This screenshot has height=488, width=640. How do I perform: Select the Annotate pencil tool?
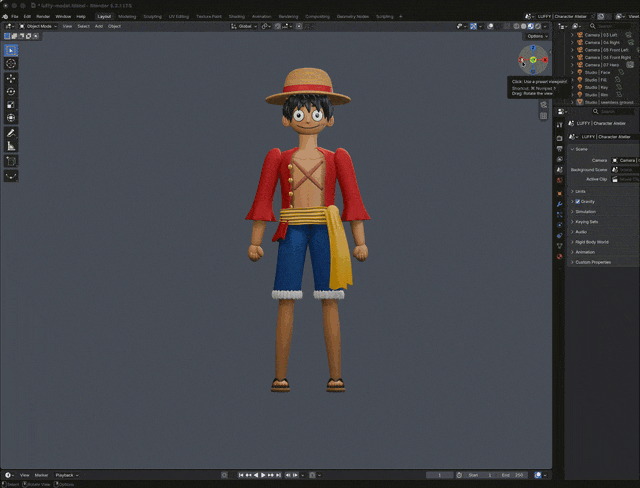11,133
